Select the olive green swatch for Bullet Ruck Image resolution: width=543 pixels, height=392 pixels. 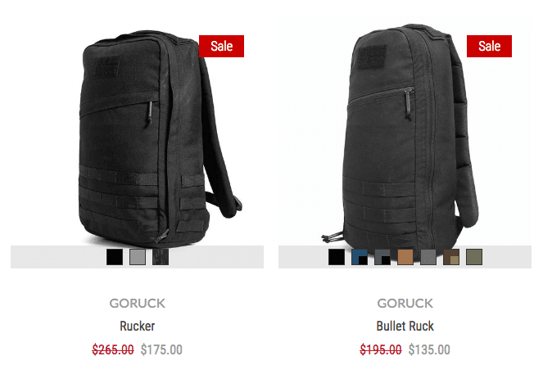474,257
